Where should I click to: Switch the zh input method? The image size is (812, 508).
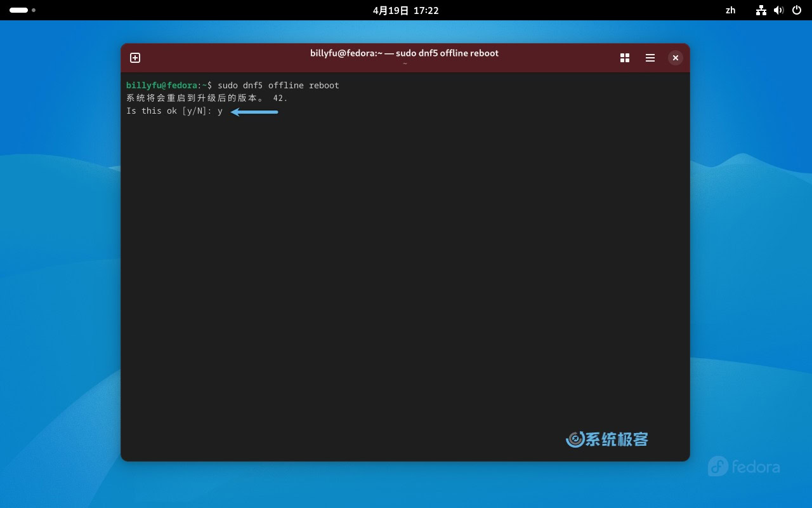pyautogui.click(x=731, y=10)
